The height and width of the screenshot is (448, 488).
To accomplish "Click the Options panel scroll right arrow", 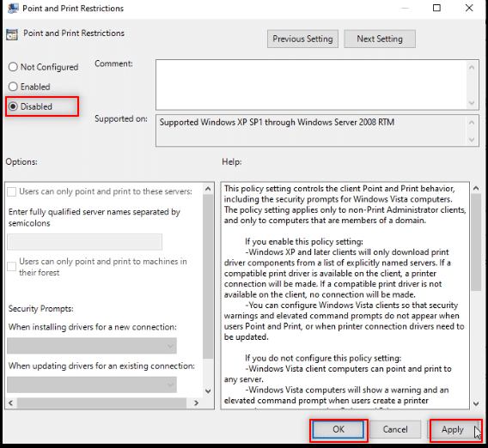I will coord(196,403).
